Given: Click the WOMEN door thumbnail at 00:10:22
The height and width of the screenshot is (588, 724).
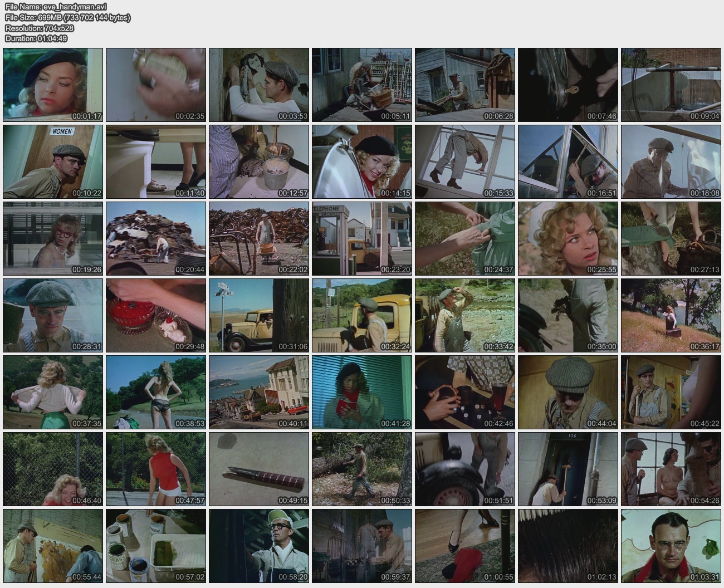Looking at the screenshot, I should click(x=53, y=161).
